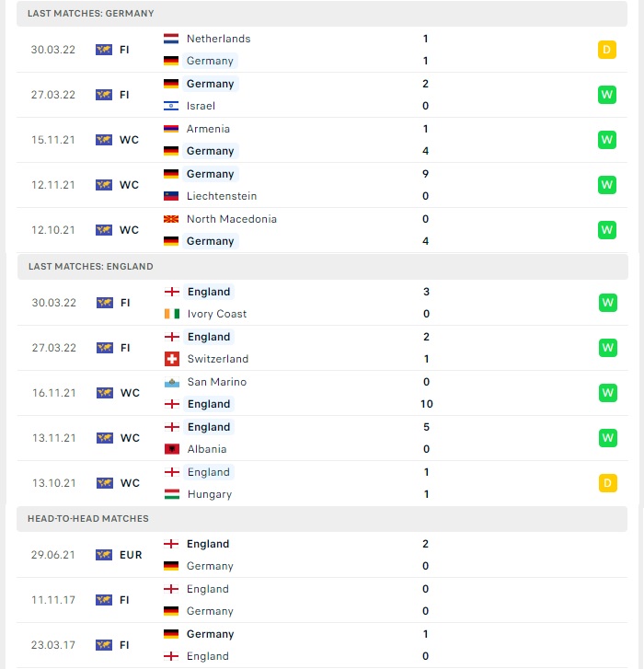
Task: Click the Netherlands flag icon
Action: [x=171, y=39]
